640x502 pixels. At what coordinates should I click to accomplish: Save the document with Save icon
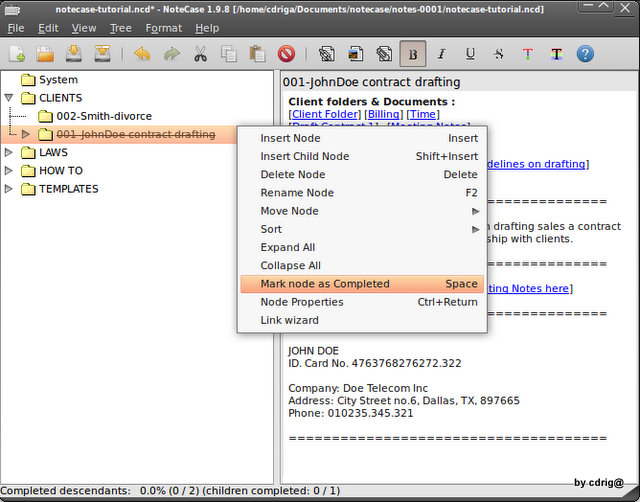(x=74, y=54)
